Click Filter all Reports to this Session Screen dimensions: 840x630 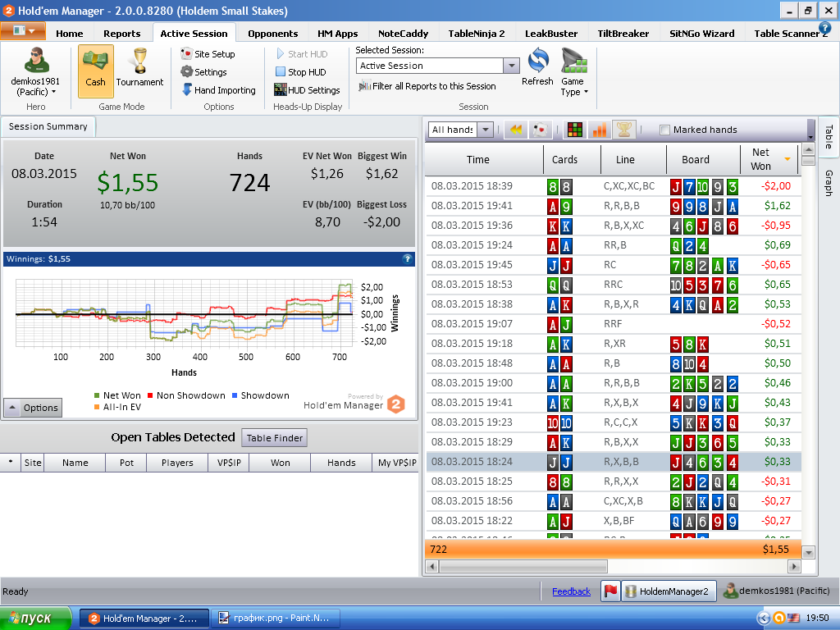pos(427,85)
